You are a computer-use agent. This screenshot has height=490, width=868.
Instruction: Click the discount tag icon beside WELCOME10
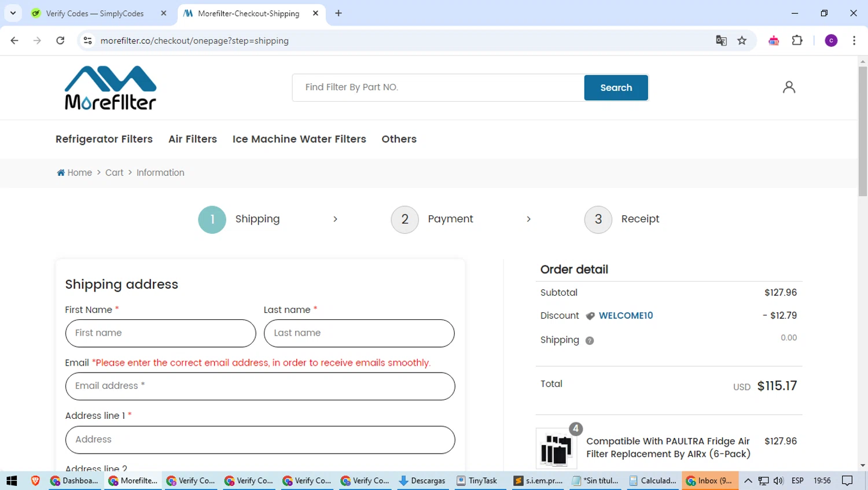click(590, 316)
